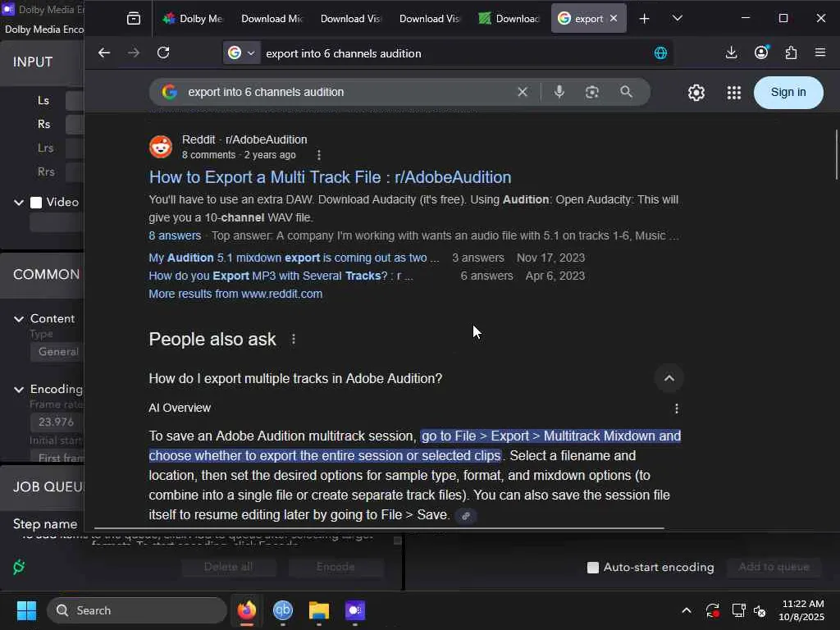Click the address bar URL field
The width and height of the screenshot is (840, 630).
pyautogui.click(x=455, y=53)
